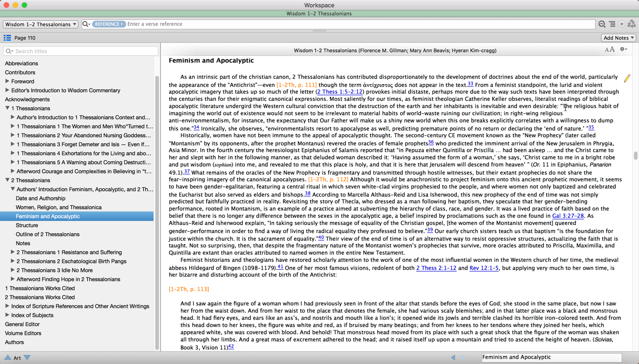Screen dimensions: 639x364
Task: Collapse the 1 Thessalonians tree section
Action: point(7,108)
